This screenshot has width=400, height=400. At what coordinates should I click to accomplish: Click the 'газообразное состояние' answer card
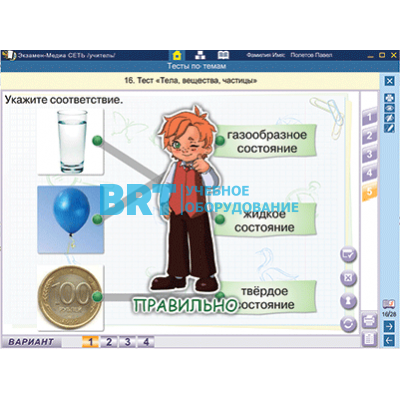265,141
